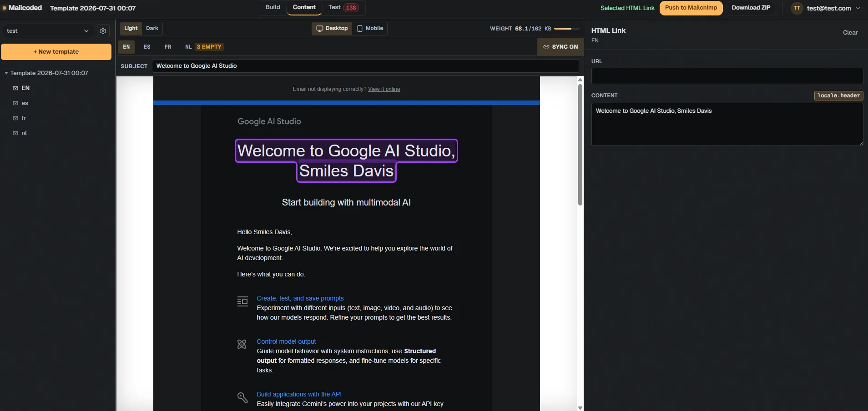Switch preview to Dark theme

(152, 28)
